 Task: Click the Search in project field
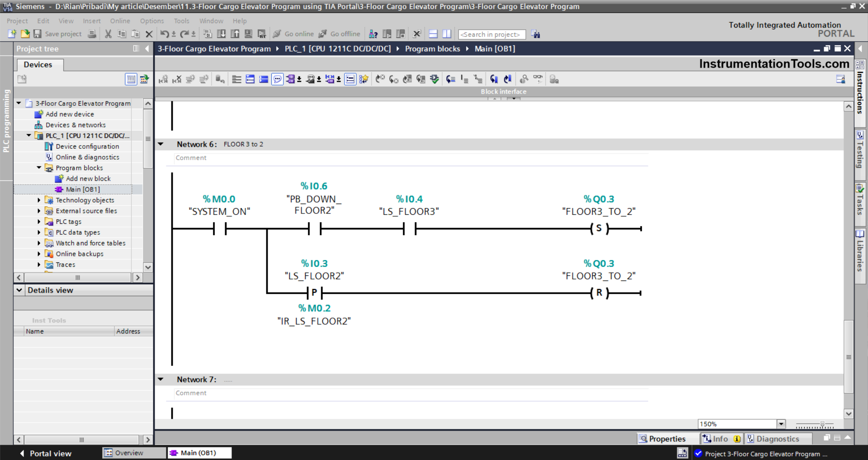pos(492,34)
